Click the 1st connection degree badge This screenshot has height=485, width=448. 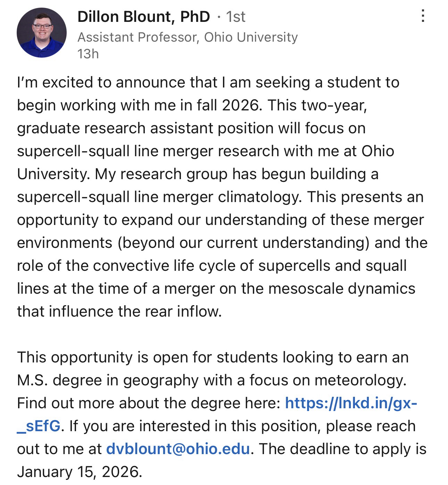coord(235,17)
